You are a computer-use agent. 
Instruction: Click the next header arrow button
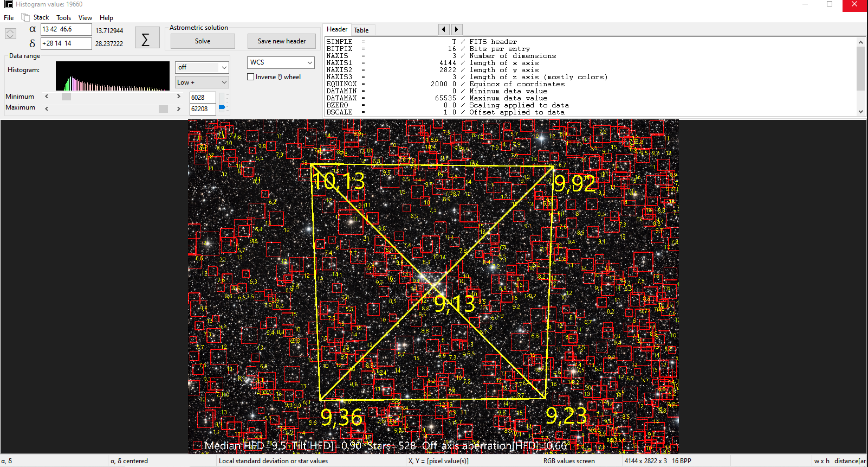(x=456, y=29)
